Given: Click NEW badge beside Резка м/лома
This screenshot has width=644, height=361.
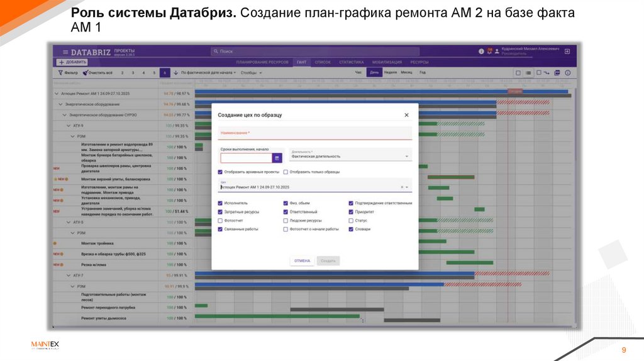Looking at the screenshot, I should click(x=56, y=265).
